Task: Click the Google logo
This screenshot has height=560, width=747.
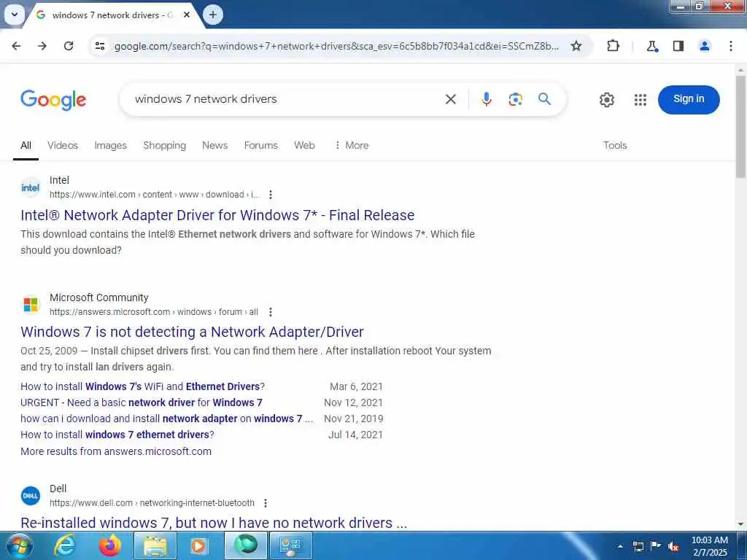Action: click(x=53, y=99)
